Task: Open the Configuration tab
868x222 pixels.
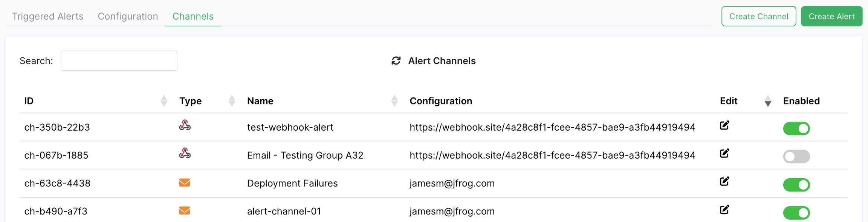Action: pos(128,16)
